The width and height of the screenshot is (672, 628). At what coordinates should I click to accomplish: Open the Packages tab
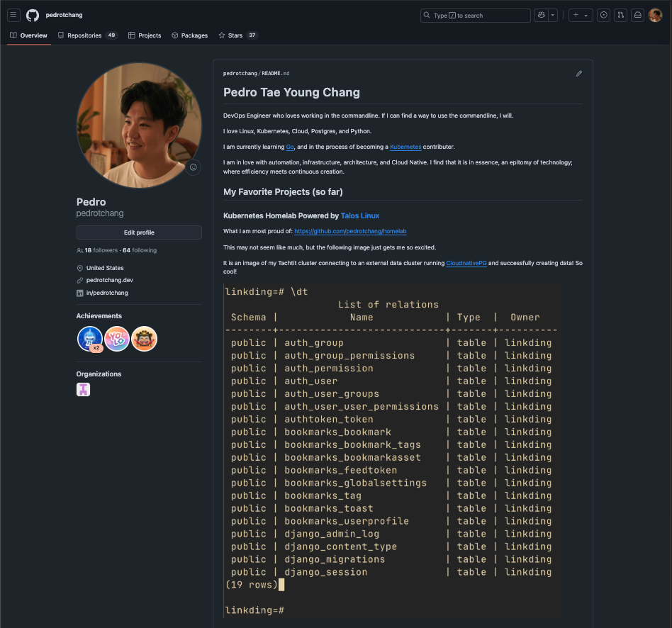point(189,35)
